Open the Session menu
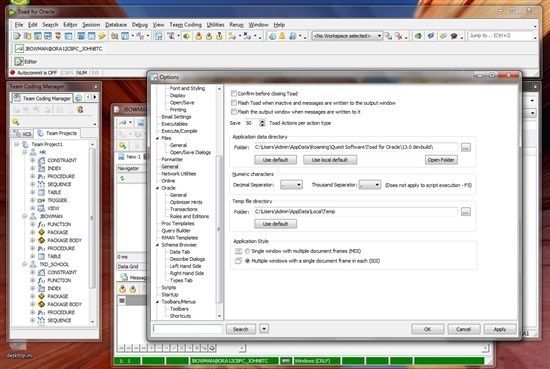550x369 pixels. pyautogui.click(x=91, y=25)
